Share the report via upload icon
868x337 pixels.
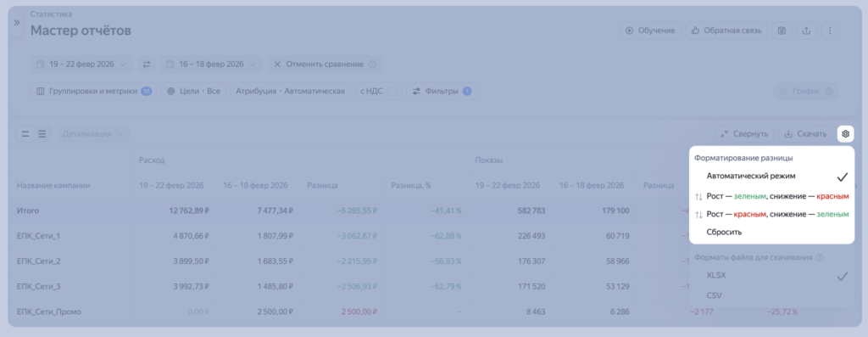(806, 31)
